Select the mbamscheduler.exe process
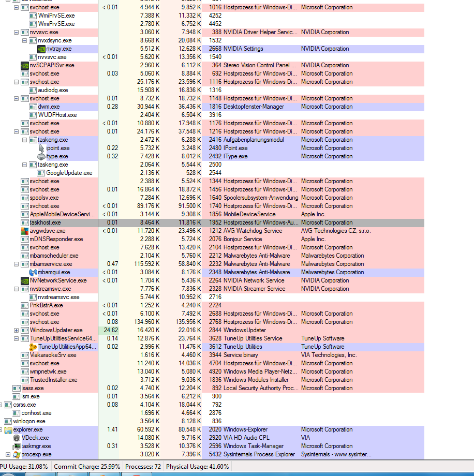The width and height of the screenshot is (474, 476). (54, 256)
